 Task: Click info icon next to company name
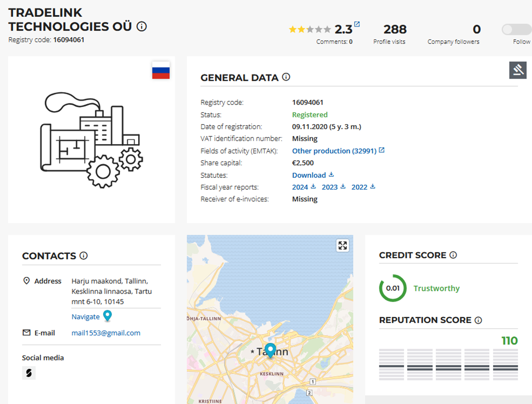click(x=142, y=26)
